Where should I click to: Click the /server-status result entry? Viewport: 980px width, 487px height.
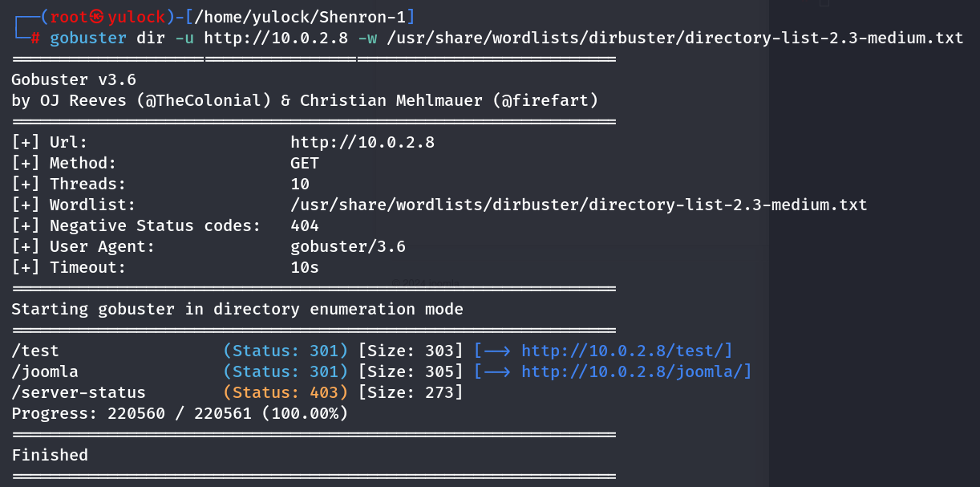click(x=79, y=392)
